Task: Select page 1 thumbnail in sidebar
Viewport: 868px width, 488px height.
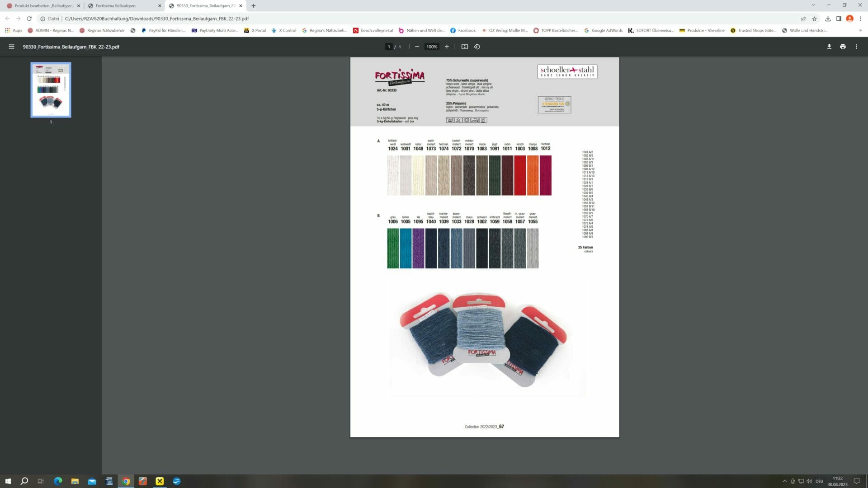Action: pos(51,90)
